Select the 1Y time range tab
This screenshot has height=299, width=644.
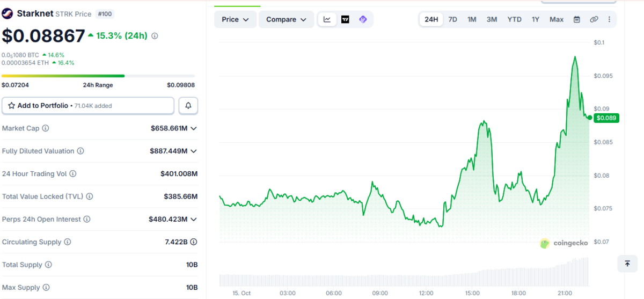pyautogui.click(x=535, y=19)
